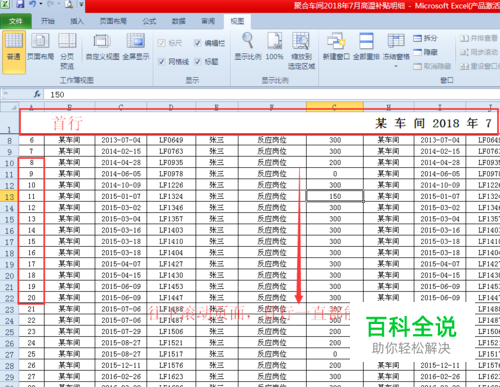The height and width of the screenshot is (387, 500).
Task: Click Arrange All (全部重排)
Action: (x=366, y=46)
